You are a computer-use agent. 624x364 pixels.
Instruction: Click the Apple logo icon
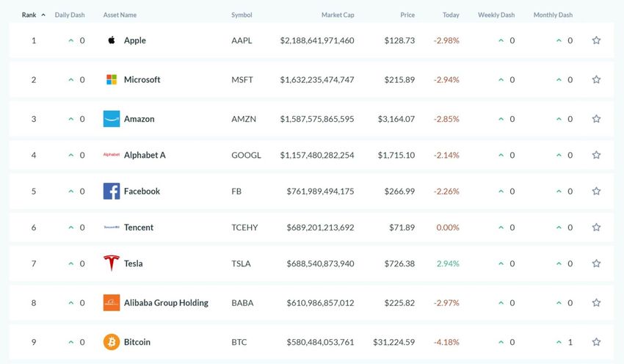(x=112, y=40)
